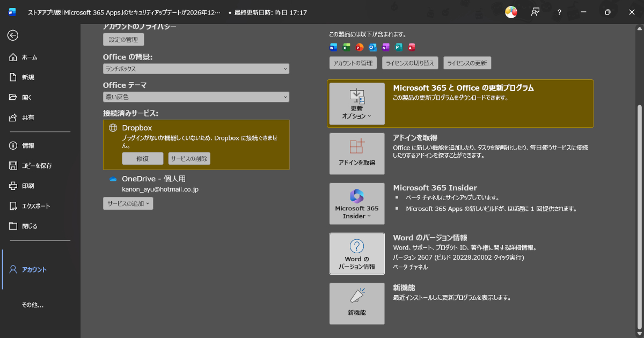Screen dimensions: 644x338
Task: Open the Office テーマ dropdown
Action: (196, 97)
